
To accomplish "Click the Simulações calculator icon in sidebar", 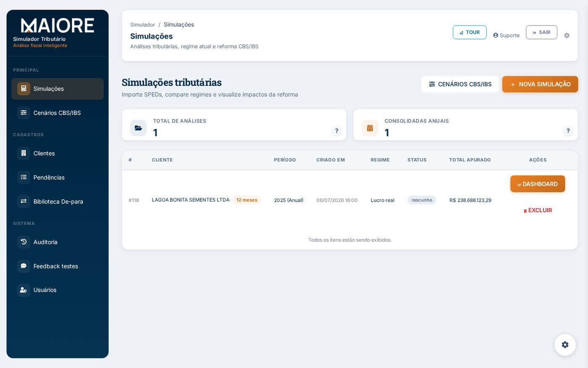I will [x=24, y=89].
